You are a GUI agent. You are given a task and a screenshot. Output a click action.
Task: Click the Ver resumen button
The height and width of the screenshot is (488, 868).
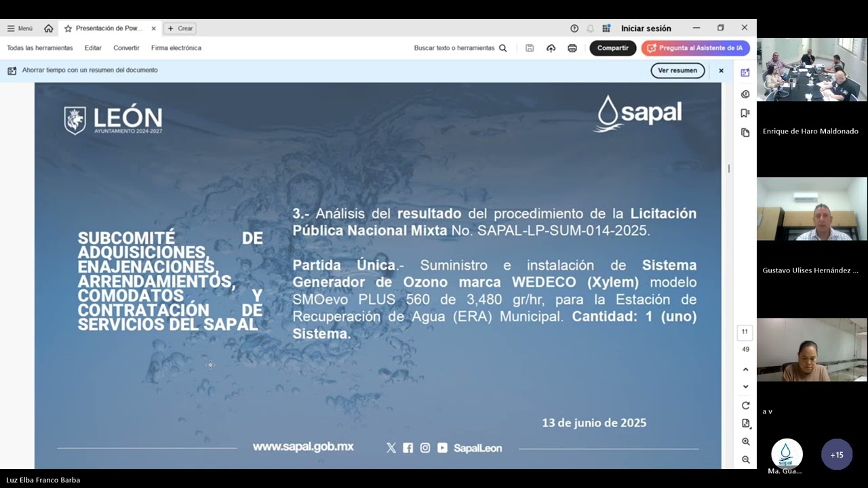pyautogui.click(x=677, y=70)
